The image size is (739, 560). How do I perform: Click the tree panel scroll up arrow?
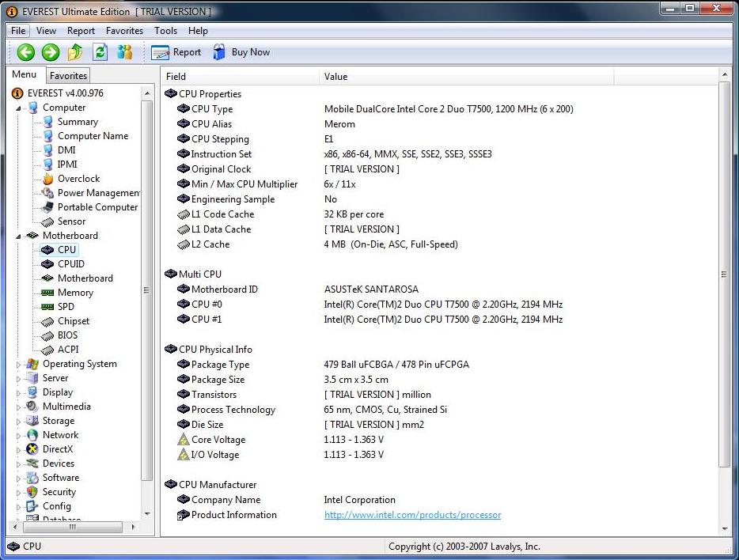147,93
